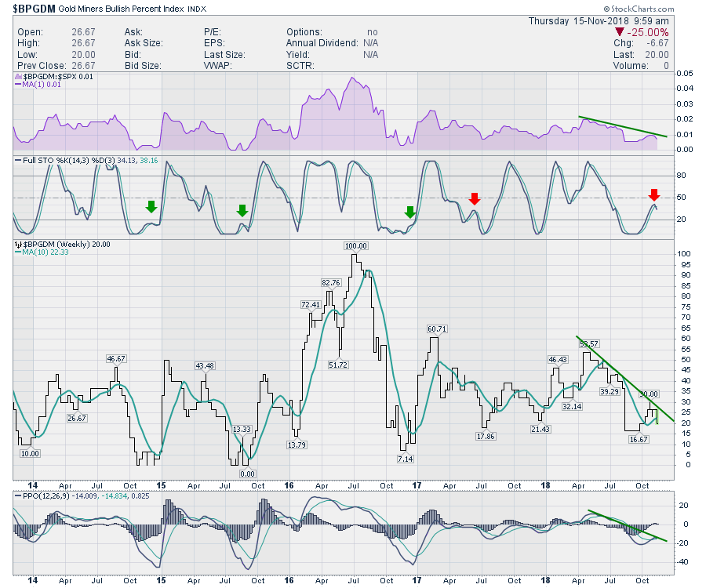
Task: Select the 100.00 peak value label
Action: (356, 246)
